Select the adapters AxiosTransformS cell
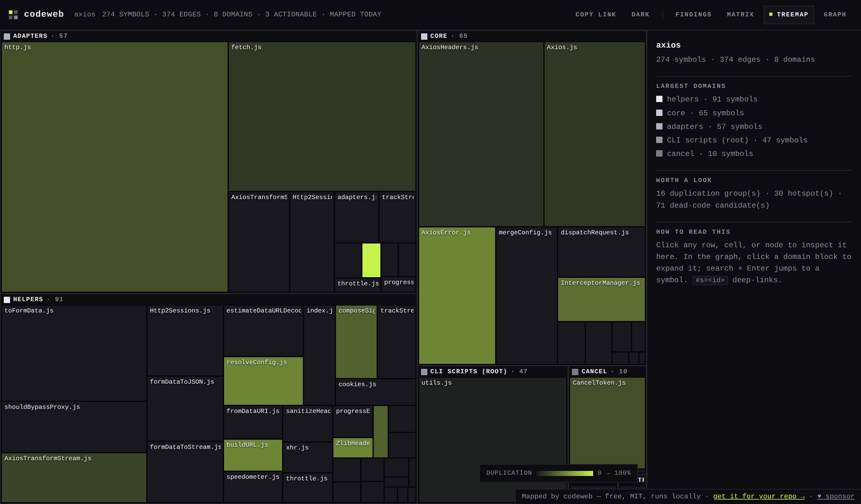 (259, 241)
